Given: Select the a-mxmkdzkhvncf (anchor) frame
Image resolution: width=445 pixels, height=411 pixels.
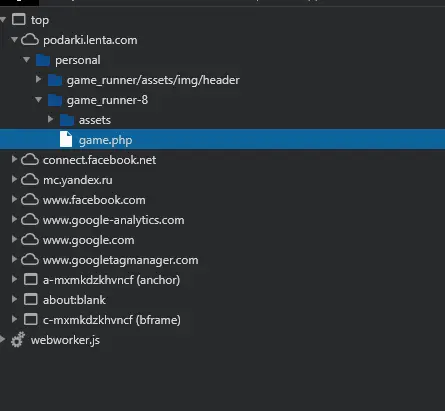Looking at the screenshot, I should coord(111,280).
